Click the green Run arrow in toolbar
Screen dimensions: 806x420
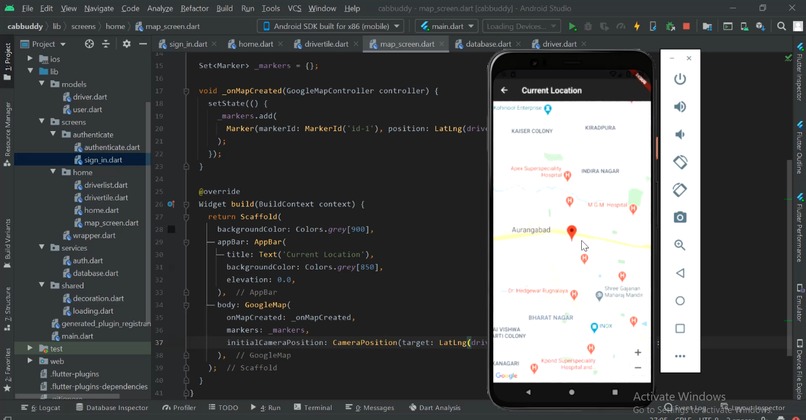[x=572, y=26]
